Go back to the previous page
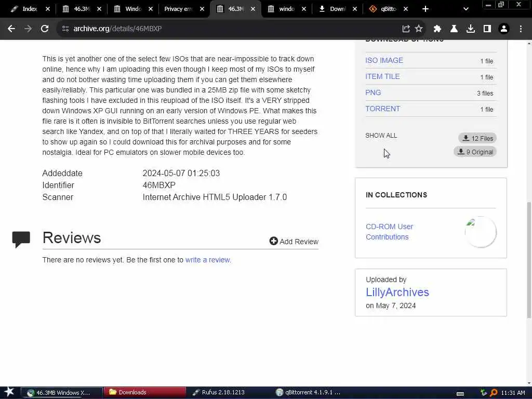Viewport: 532px width, 399px height. click(11, 29)
